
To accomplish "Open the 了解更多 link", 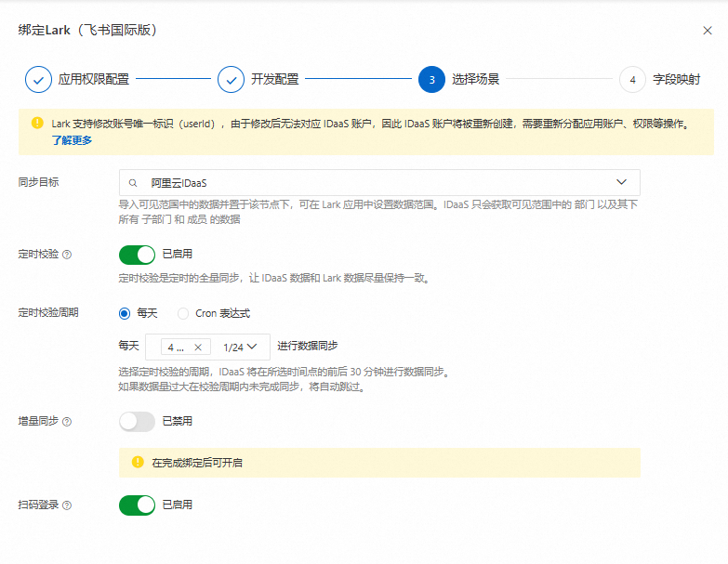I will [72, 140].
